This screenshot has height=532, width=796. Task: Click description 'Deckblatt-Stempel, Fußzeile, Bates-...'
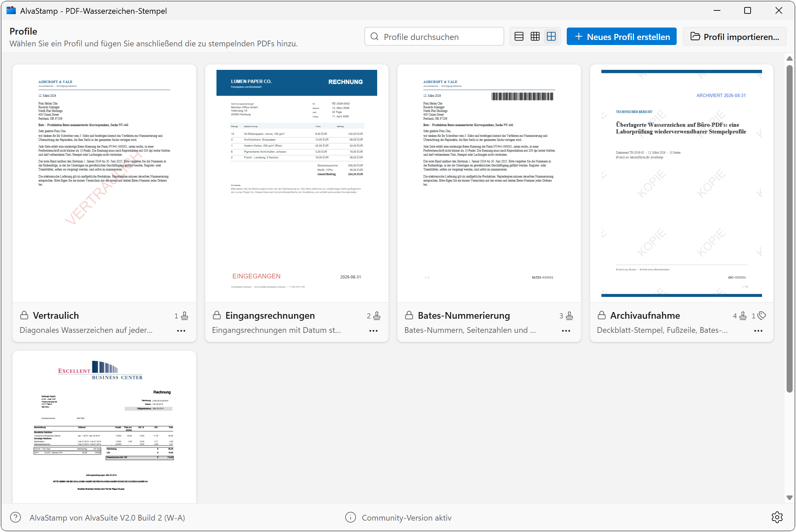click(x=662, y=330)
